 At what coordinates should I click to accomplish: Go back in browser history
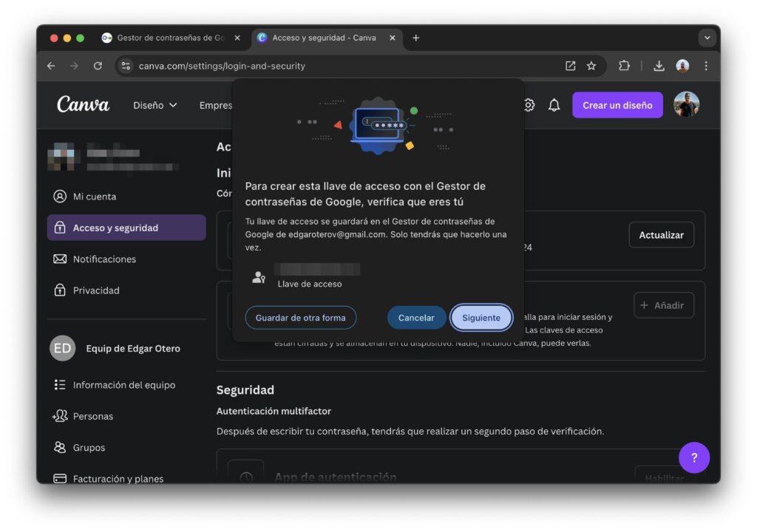51,66
